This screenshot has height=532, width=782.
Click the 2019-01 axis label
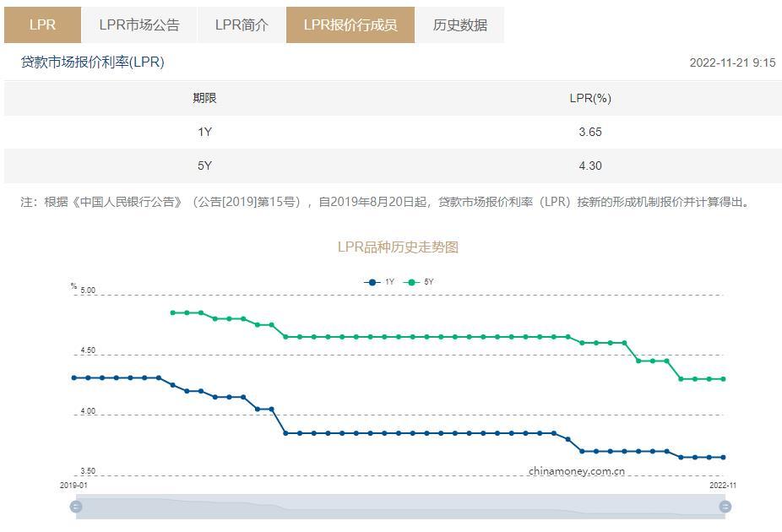coord(73,485)
